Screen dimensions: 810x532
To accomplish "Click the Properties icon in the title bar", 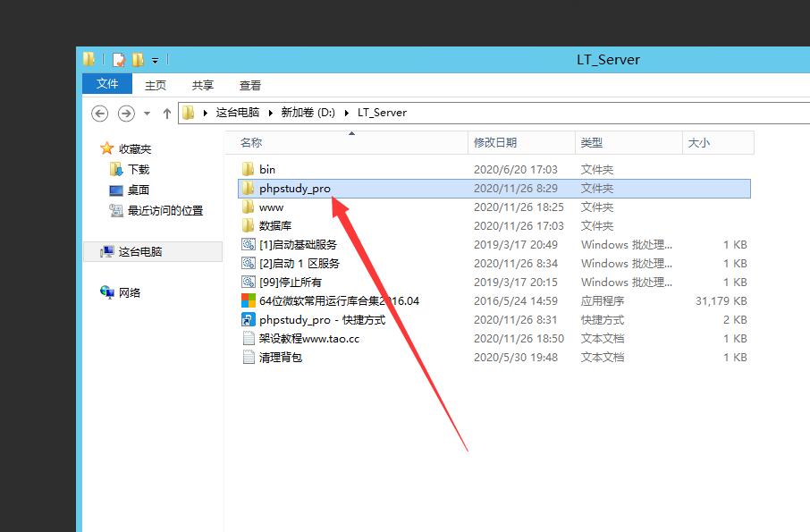I will 119,60.
